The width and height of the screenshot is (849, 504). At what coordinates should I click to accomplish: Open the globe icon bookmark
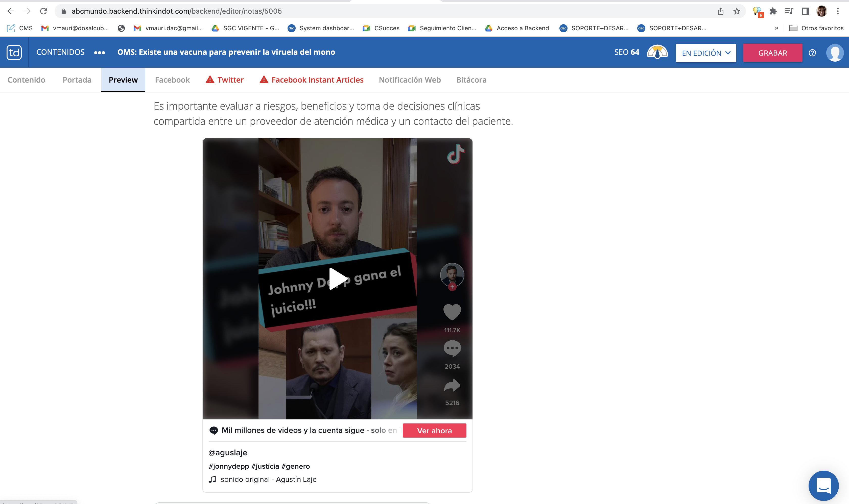[121, 28]
